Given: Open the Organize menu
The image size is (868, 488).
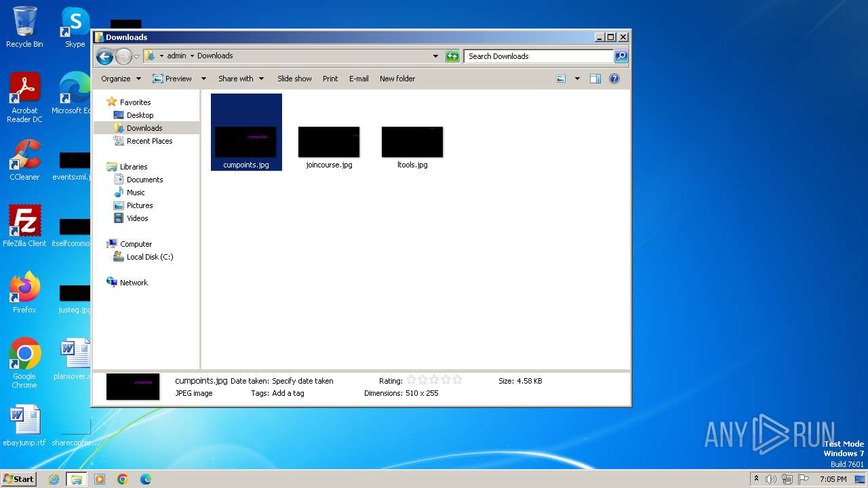Looking at the screenshot, I should (x=121, y=79).
